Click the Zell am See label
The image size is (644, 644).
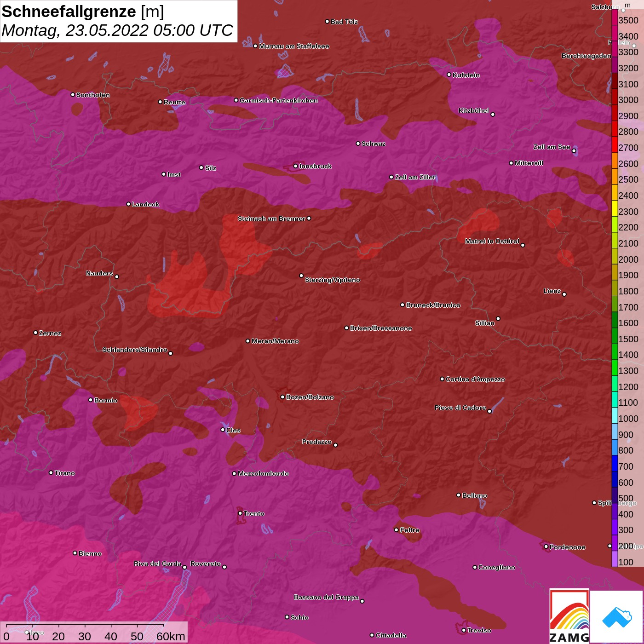[552, 147]
